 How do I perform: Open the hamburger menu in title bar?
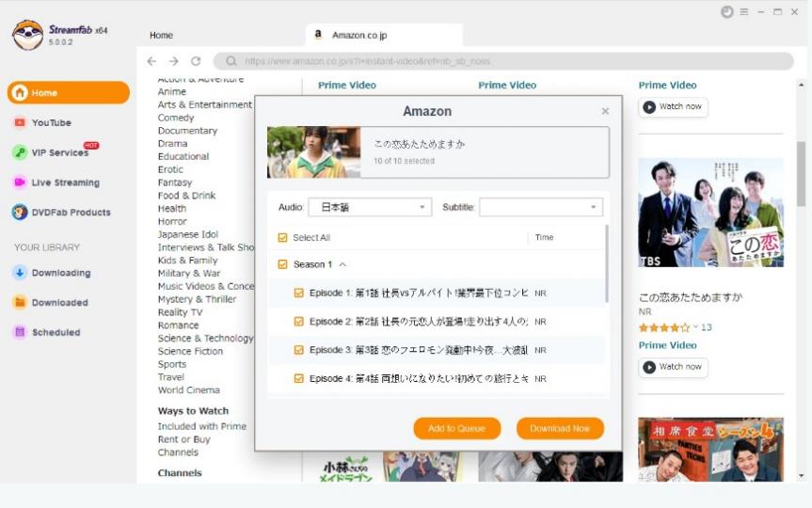click(x=744, y=12)
